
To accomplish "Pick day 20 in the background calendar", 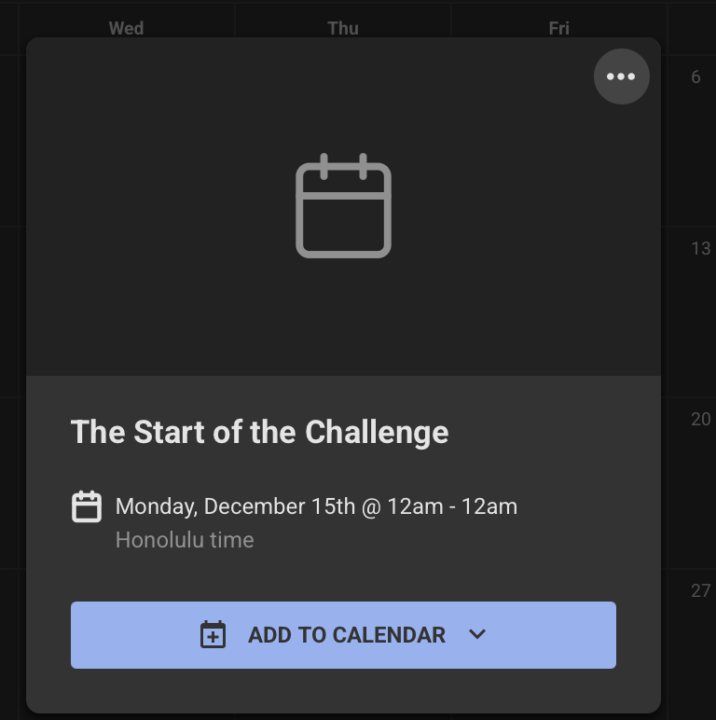I will click(700, 419).
